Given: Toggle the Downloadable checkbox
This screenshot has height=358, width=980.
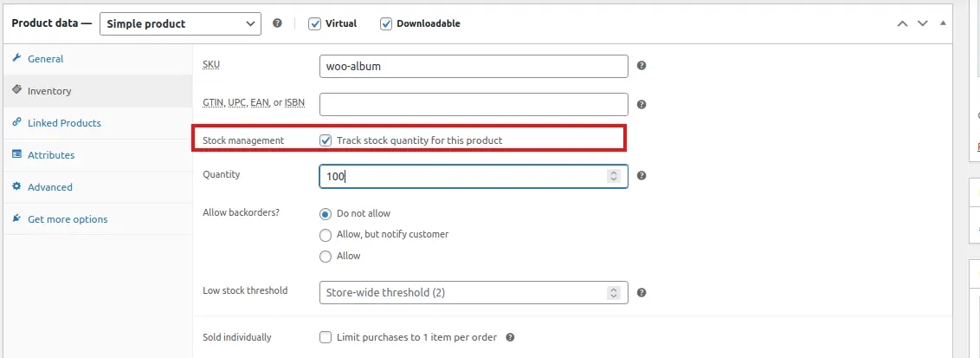Looking at the screenshot, I should pos(386,23).
